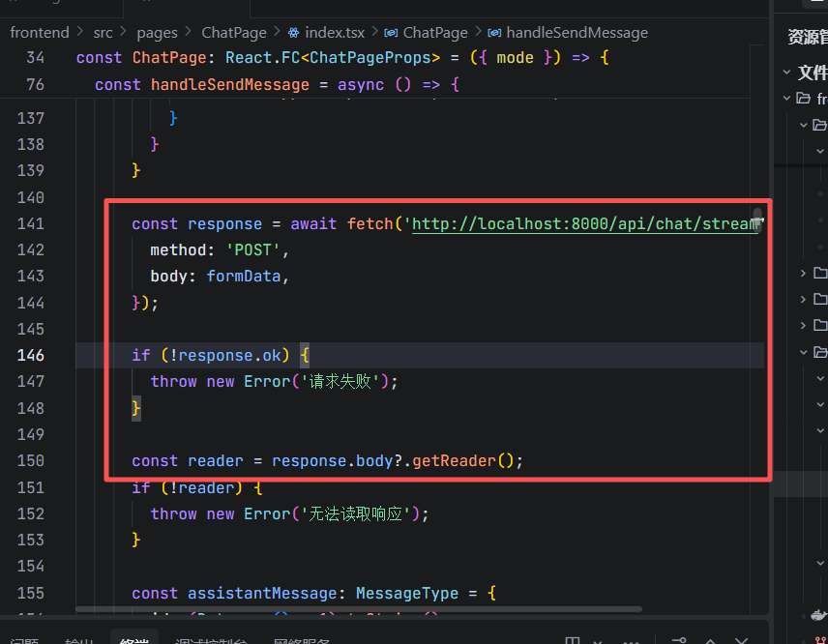Click the assistantMessage variable on line 155

tap(262, 594)
